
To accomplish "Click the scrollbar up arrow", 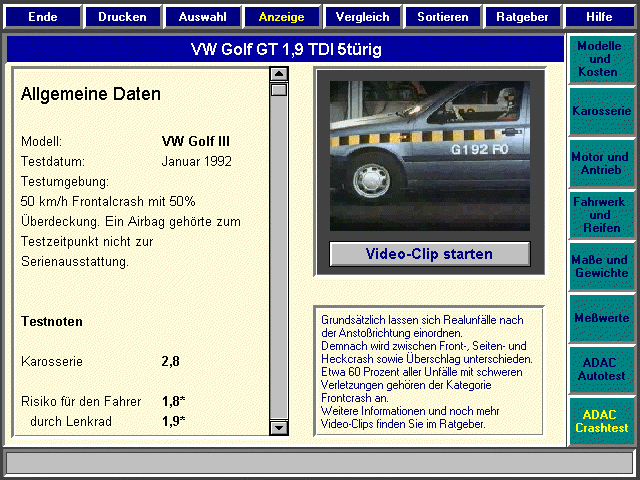I will [x=279, y=74].
